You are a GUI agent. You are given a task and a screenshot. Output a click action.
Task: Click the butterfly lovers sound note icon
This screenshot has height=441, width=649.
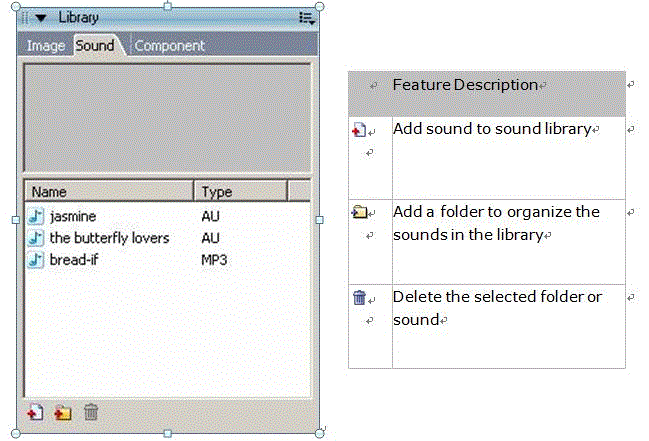36,238
